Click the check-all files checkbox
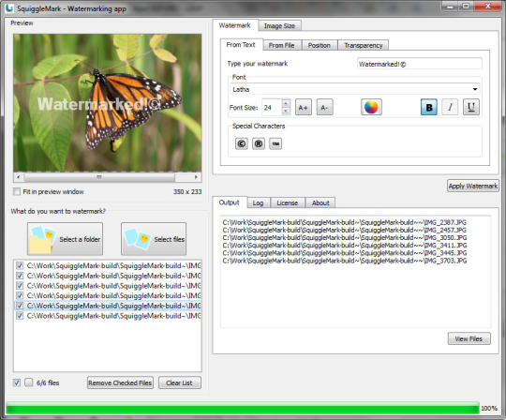This screenshot has height=420, width=506. pos(17,382)
